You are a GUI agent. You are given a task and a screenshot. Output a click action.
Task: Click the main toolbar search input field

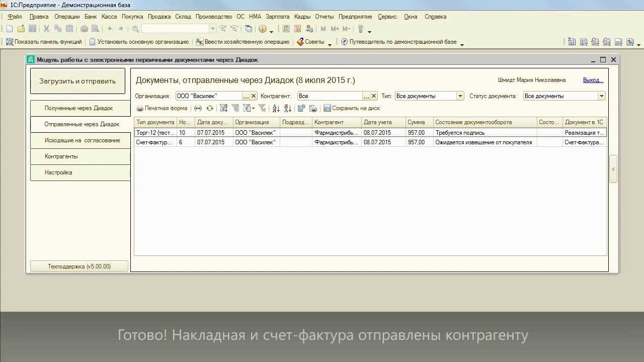tap(175, 29)
